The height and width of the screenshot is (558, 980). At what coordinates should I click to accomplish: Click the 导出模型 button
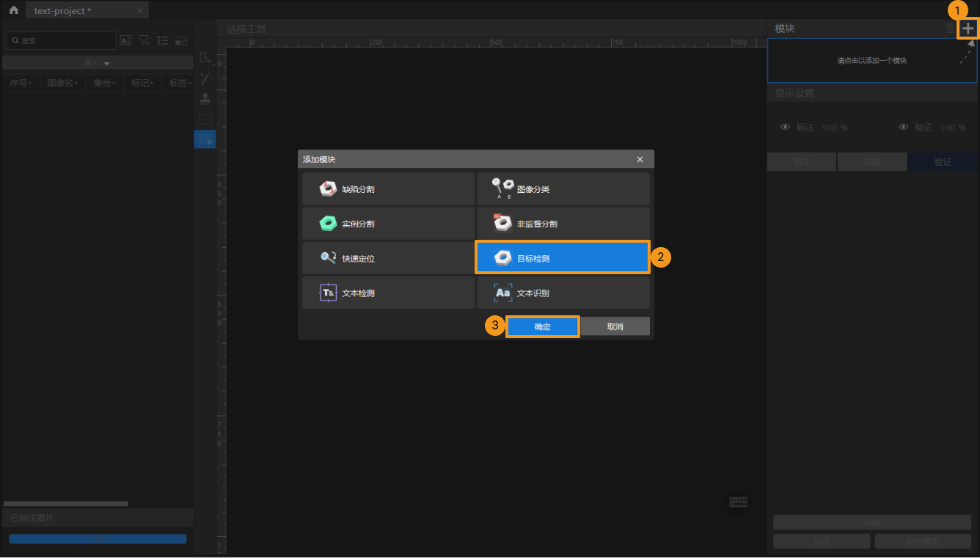923,541
